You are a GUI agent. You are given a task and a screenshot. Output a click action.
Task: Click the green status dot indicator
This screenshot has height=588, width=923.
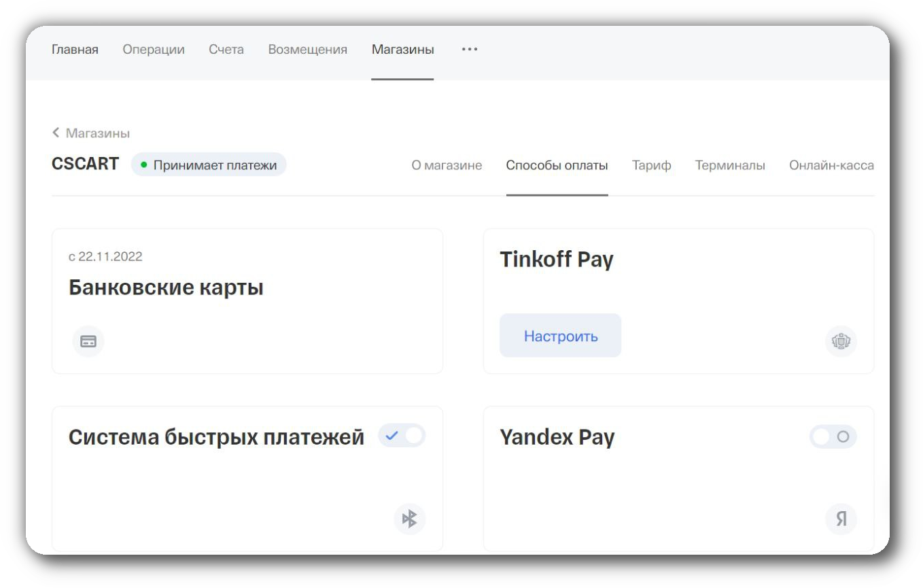click(143, 165)
